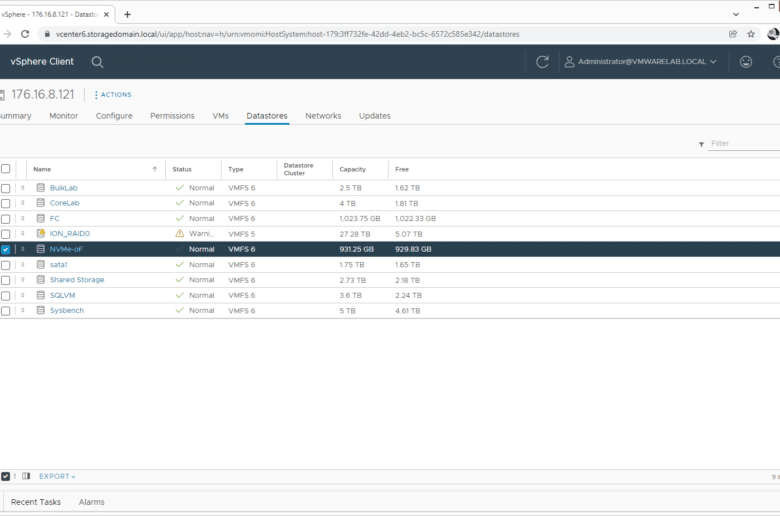
Task: Click the Shared Storage datastore icon
Action: tap(41, 280)
